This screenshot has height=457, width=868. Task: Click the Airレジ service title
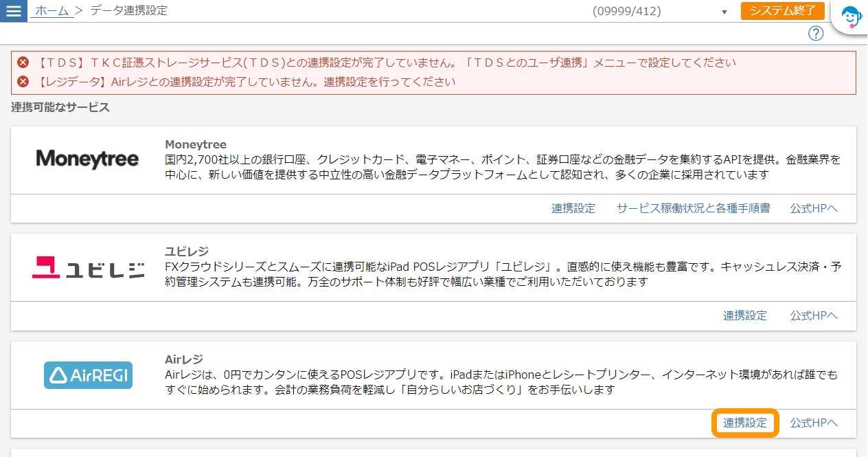coord(185,359)
